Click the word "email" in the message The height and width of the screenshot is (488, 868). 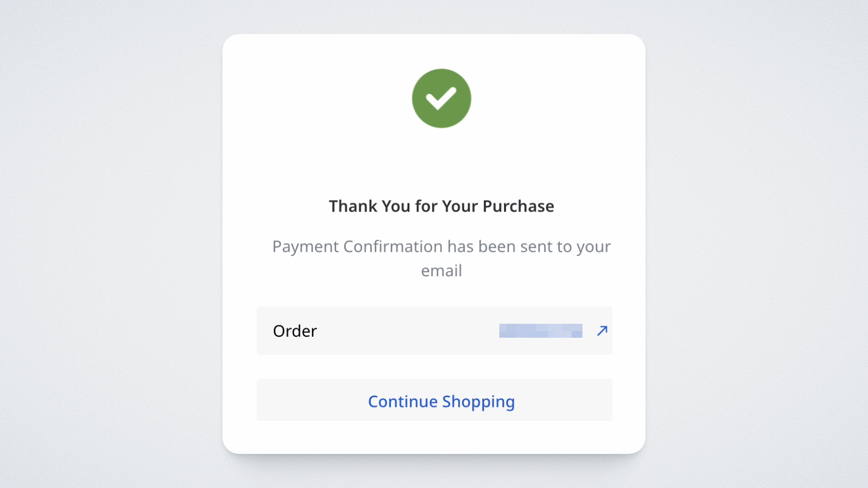click(441, 271)
